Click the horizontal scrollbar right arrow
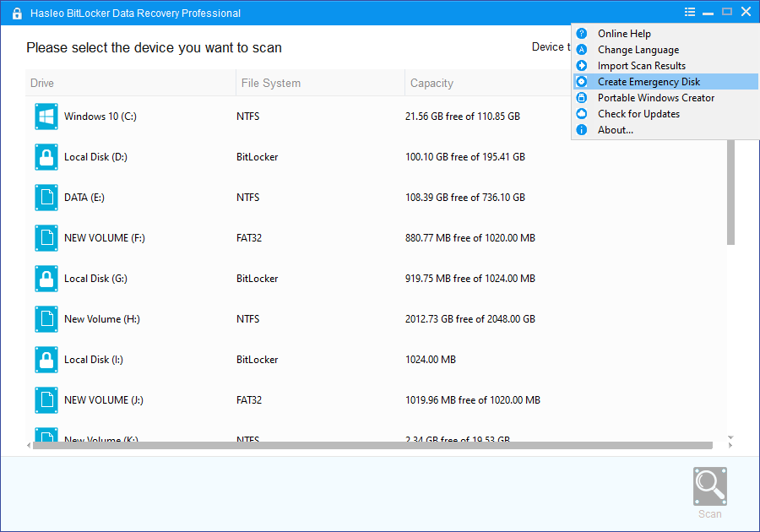Image resolution: width=760 pixels, height=532 pixels. click(730, 445)
